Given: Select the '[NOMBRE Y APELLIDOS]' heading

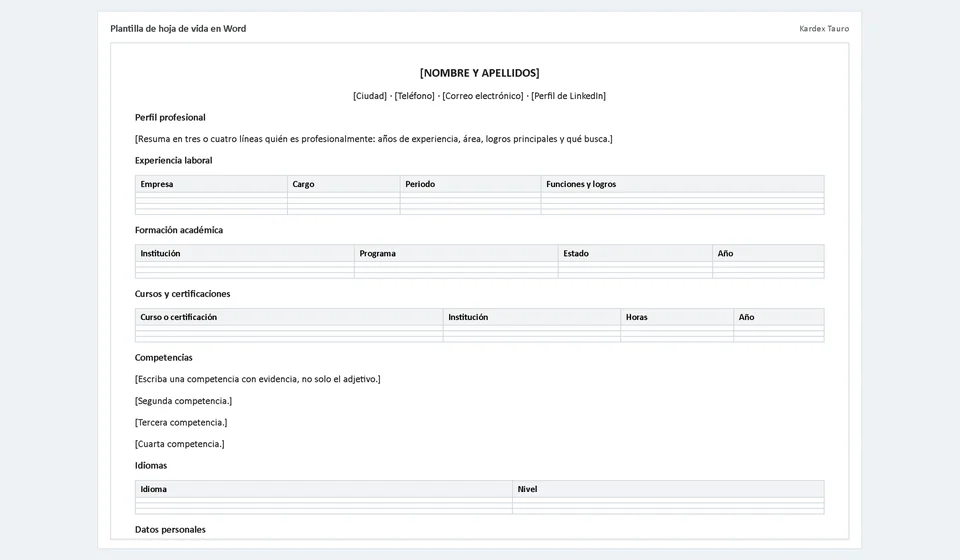Looking at the screenshot, I should coord(479,73).
